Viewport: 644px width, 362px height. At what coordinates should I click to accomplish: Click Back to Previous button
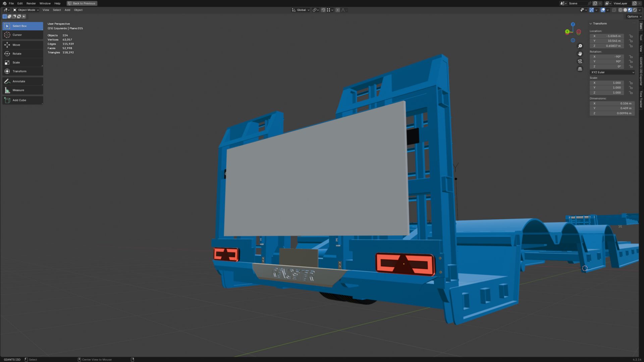(82, 3)
